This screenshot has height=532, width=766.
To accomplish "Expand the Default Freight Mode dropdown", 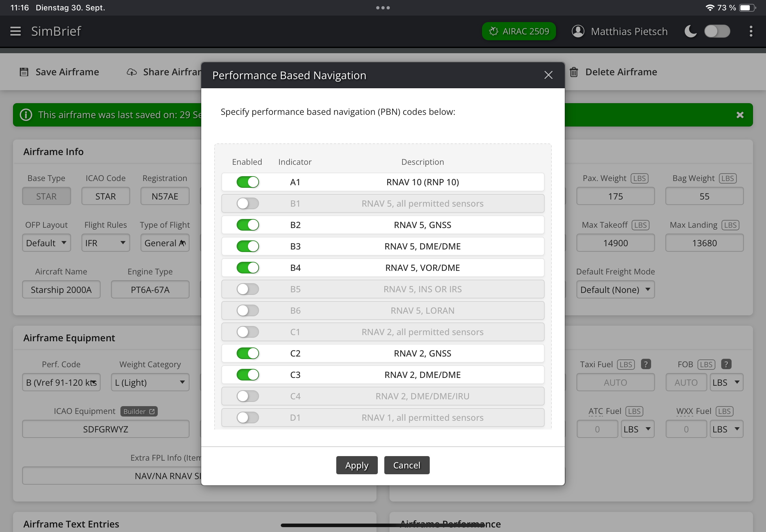I will [615, 290].
